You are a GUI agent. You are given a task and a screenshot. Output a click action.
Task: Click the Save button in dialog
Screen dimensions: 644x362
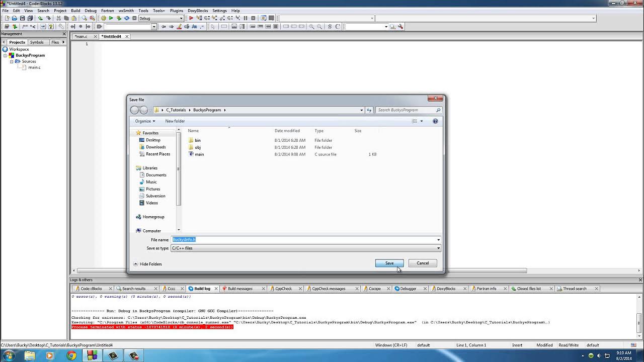(389, 263)
